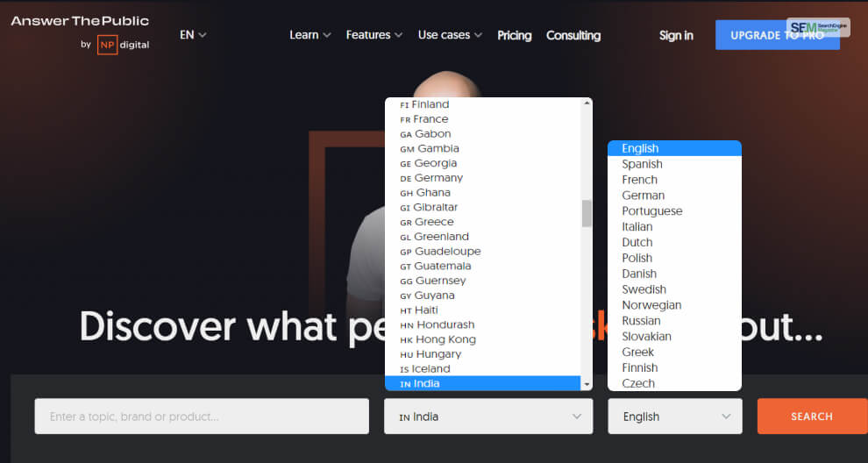
Task: Select Ghana in the country list
Action: tap(483, 192)
